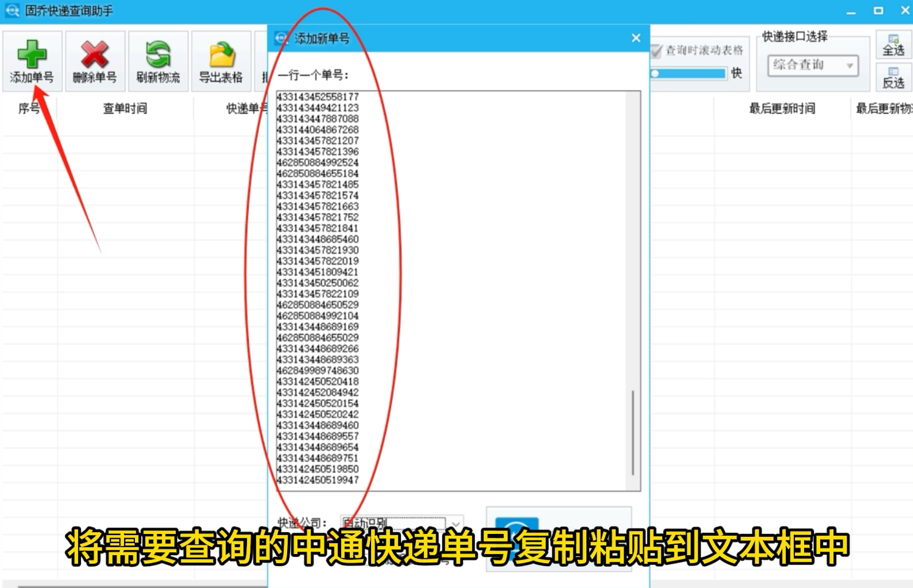Click tracking number 433143448685460
Screen dimensions: 913x588
point(318,239)
